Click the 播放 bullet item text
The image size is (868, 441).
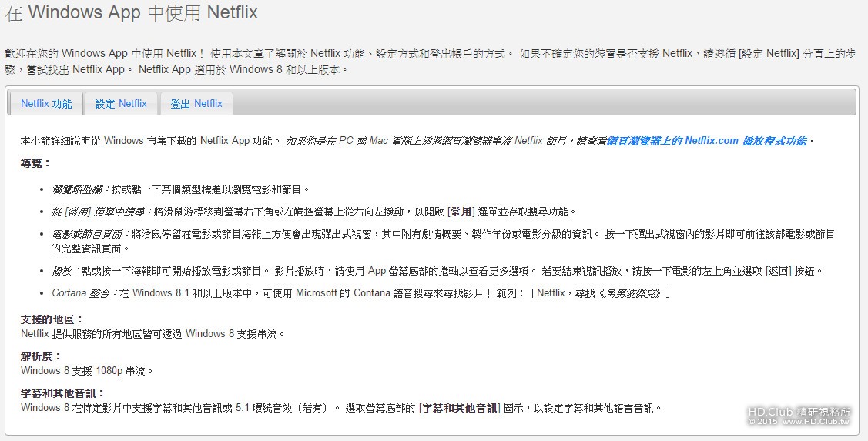(x=437, y=271)
